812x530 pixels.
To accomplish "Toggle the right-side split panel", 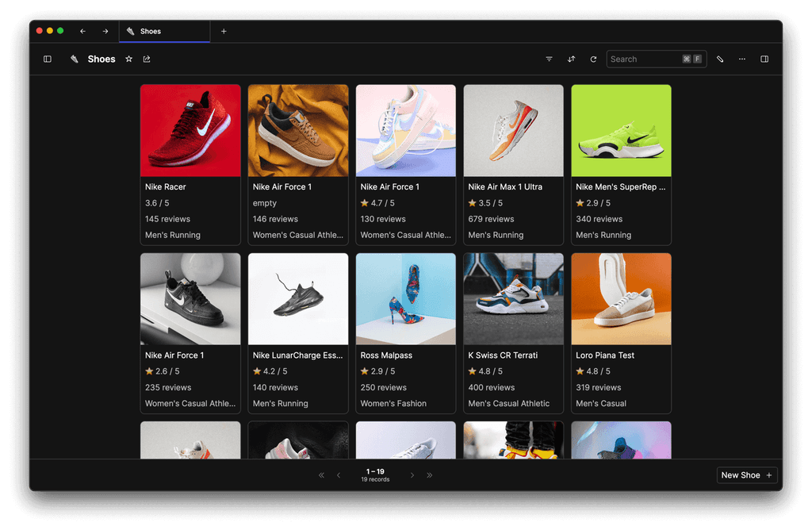I will 764,59.
